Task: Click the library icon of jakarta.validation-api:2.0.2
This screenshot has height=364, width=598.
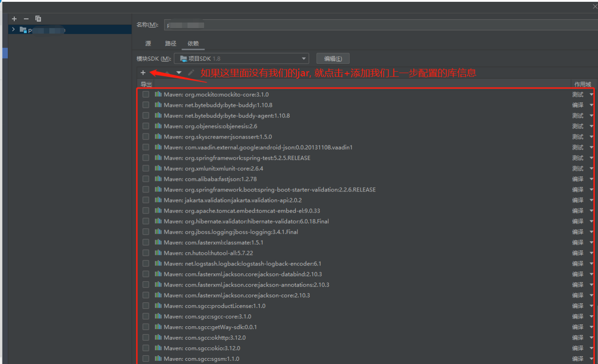Action: pos(158,200)
